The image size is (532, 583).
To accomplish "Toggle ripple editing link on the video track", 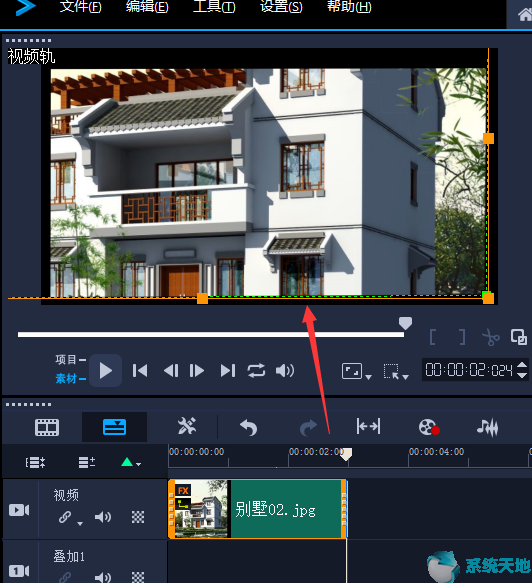I will 65,517.
